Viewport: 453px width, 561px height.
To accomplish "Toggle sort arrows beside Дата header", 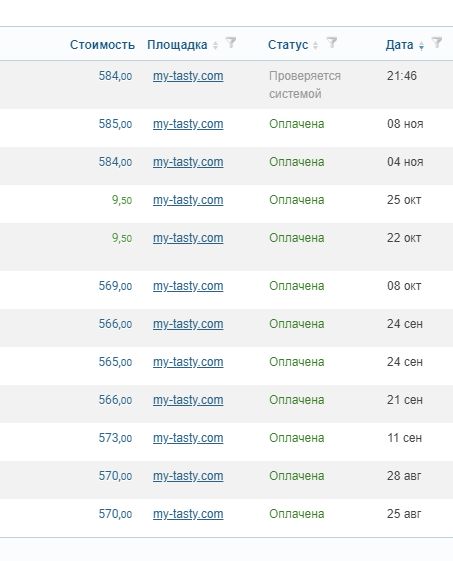I will (x=422, y=45).
